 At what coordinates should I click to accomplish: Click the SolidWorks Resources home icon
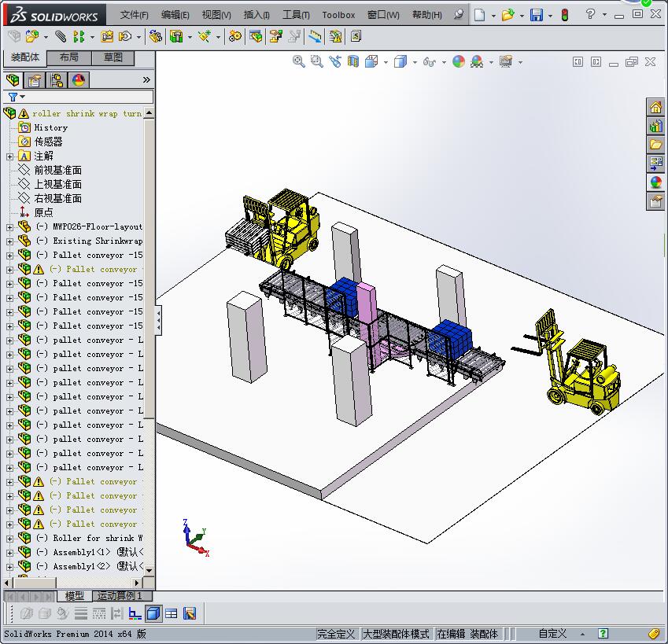point(655,107)
